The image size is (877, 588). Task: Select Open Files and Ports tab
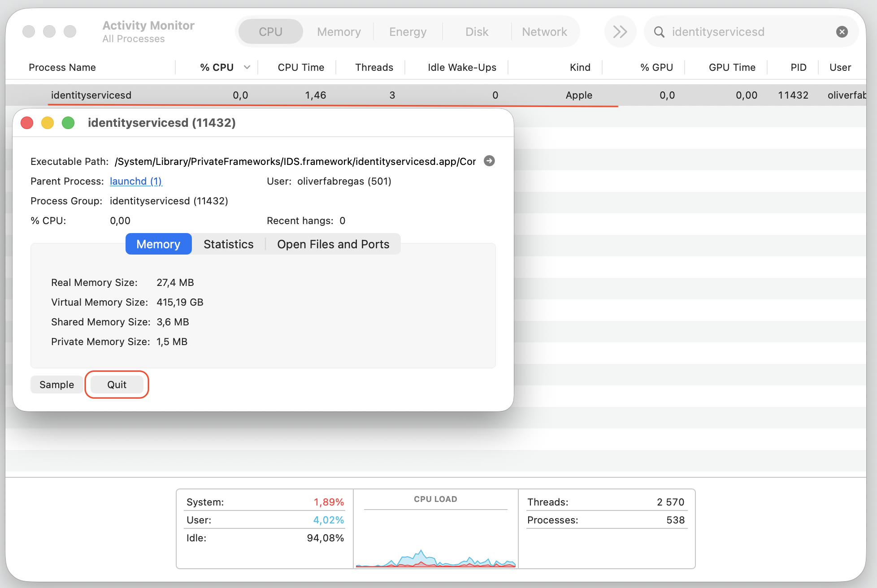point(333,244)
